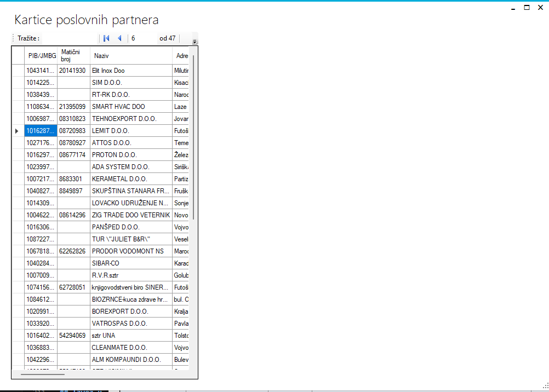The image size is (549, 392).
Task: Click the toolbar grip handle beside Tražite
Action: (x=14, y=38)
